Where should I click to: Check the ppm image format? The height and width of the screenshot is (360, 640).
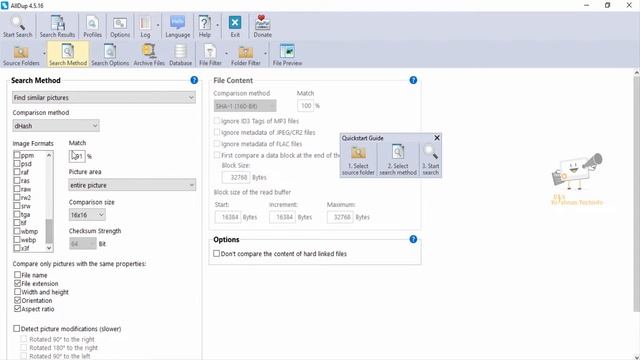point(17,155)
